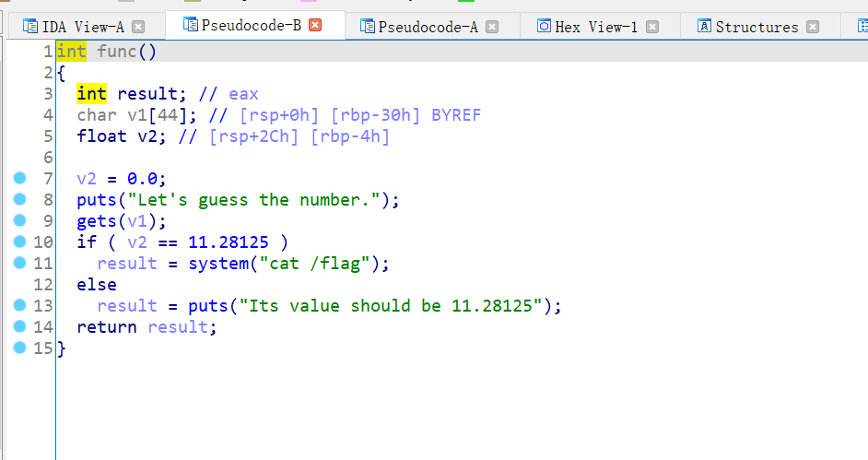Click the "Let's guess the number." string

pos(253,200)
